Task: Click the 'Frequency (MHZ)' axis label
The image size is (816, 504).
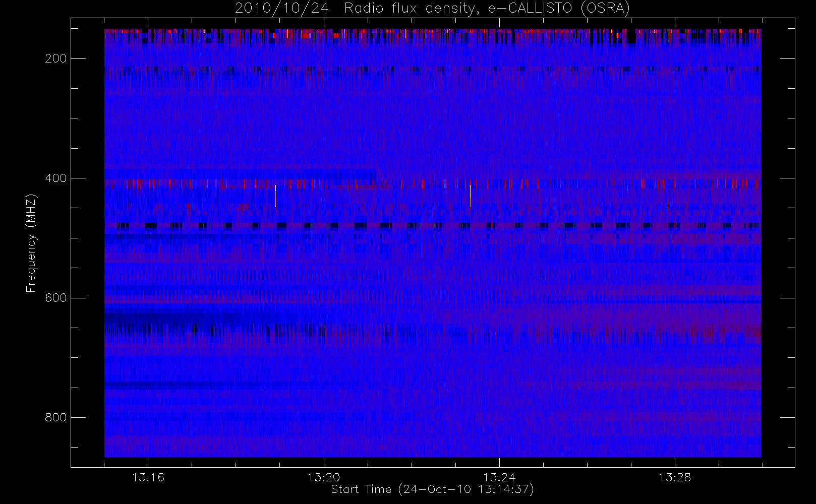Action: click(31, 243)
